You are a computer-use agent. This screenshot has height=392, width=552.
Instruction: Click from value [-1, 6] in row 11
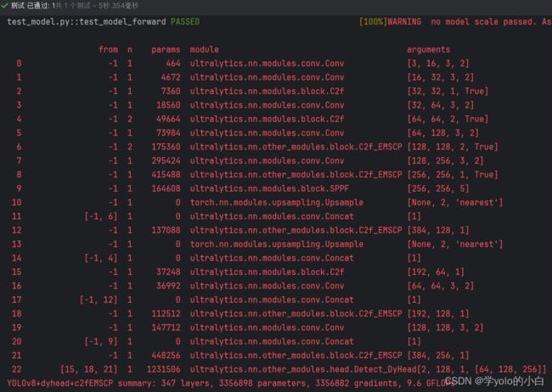coord(101,216)
